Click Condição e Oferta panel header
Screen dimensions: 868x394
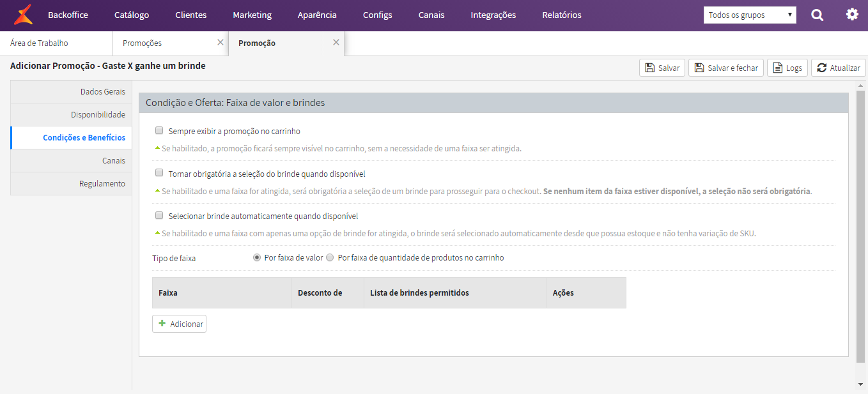pyautogui.click(x=493, y=102)
